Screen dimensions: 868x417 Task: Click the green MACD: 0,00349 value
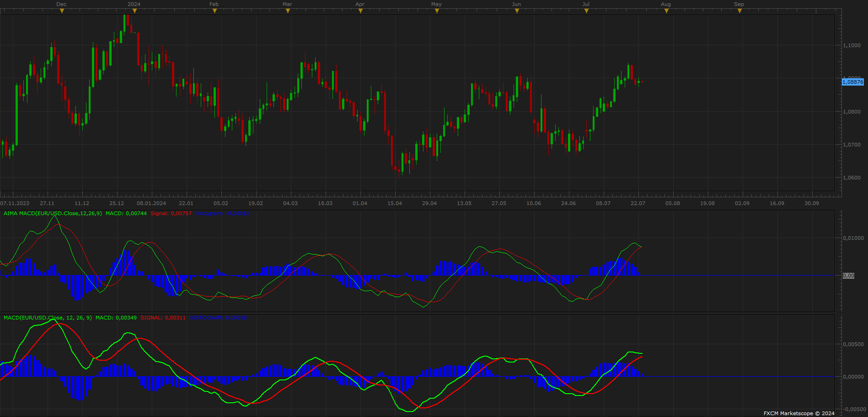(116, 318)
